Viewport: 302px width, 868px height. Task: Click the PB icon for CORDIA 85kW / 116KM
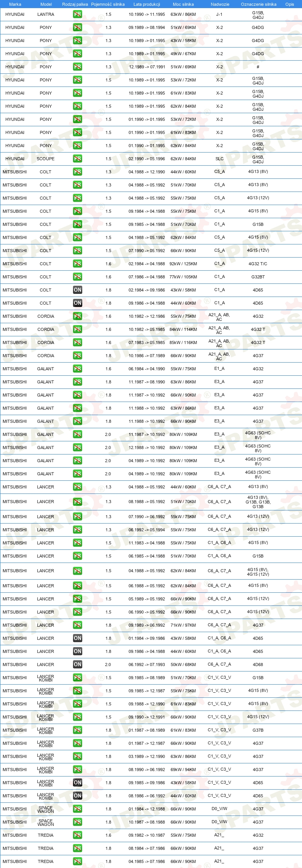click(77, 342)
